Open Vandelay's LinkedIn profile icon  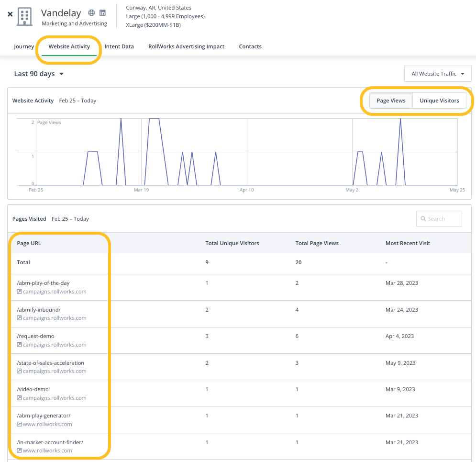coord(102,13)
